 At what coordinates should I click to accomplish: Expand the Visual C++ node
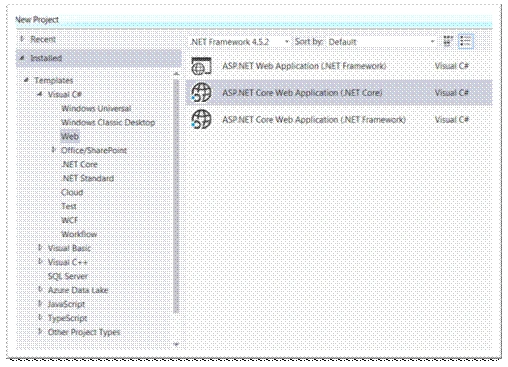40,262
